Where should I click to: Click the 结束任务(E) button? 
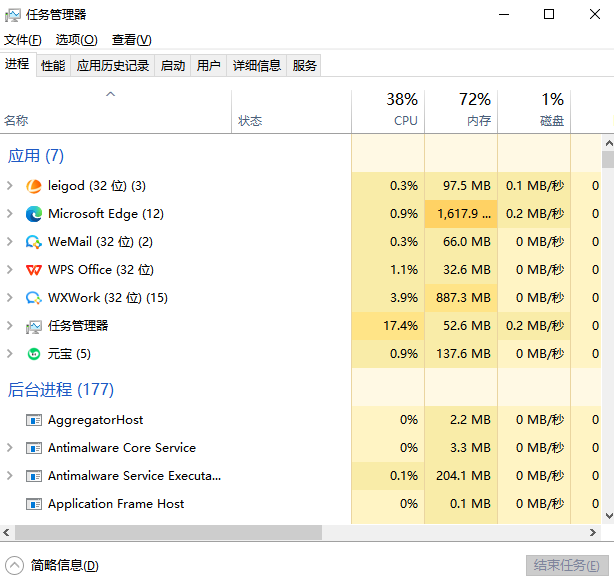pos(567,566)
